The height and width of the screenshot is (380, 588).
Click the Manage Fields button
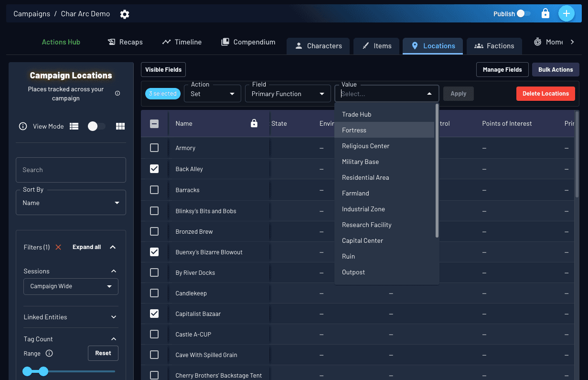coord(502,69)
